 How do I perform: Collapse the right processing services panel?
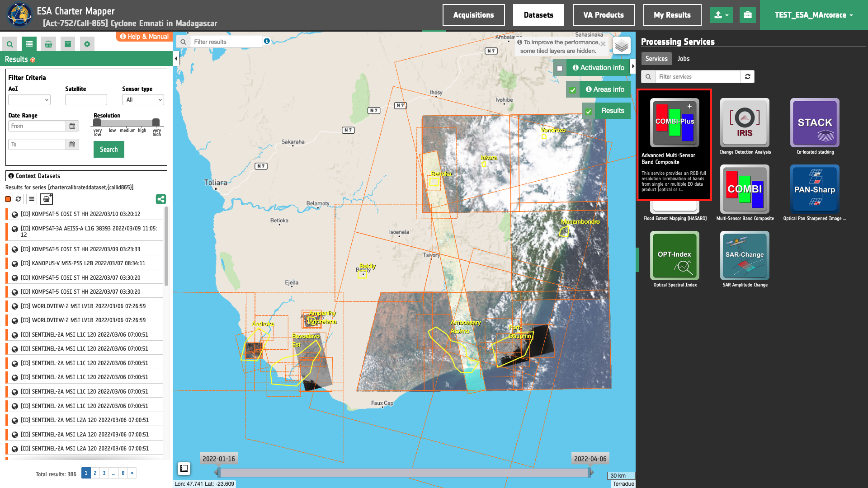pyautogui.click(x=633, y=66)
